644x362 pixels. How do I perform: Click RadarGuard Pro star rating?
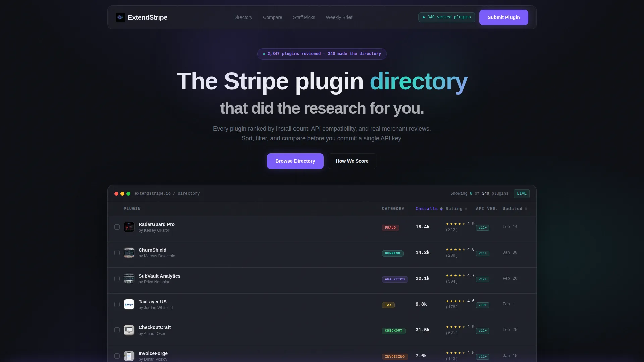click(455, 224)
